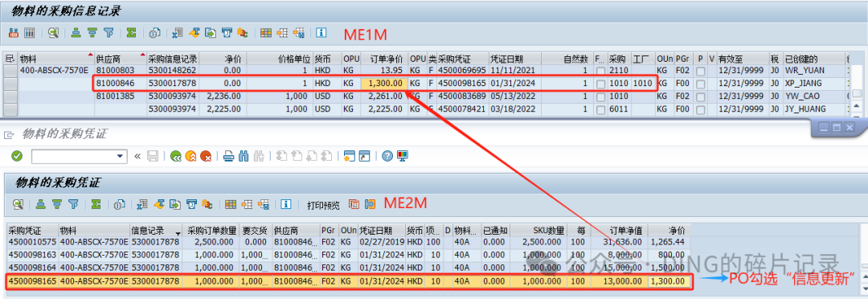The width and height of the screenshot is (868, 299).
Task: Click created-by cell XP_JIANG
Action: (813, 84)
